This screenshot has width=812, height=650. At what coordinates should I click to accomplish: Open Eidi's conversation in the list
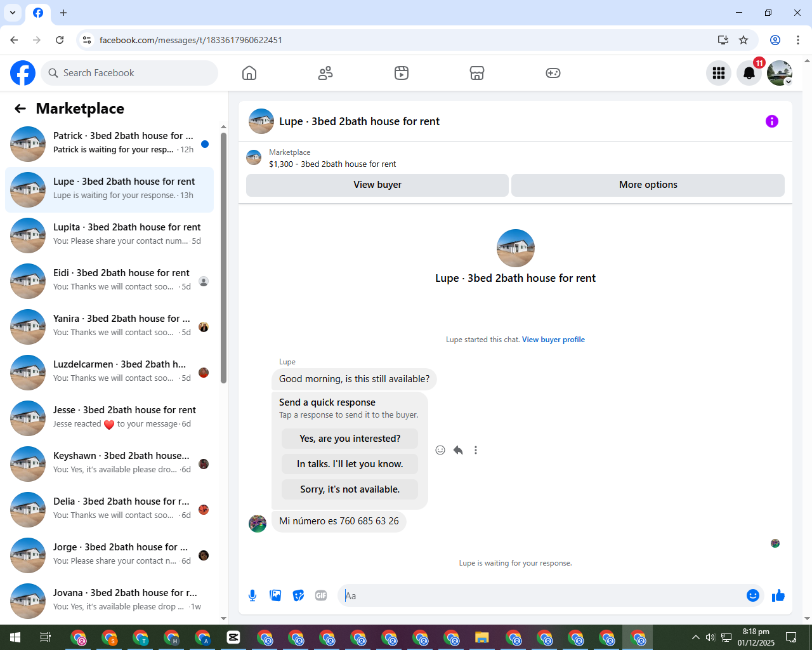(109, 281)
